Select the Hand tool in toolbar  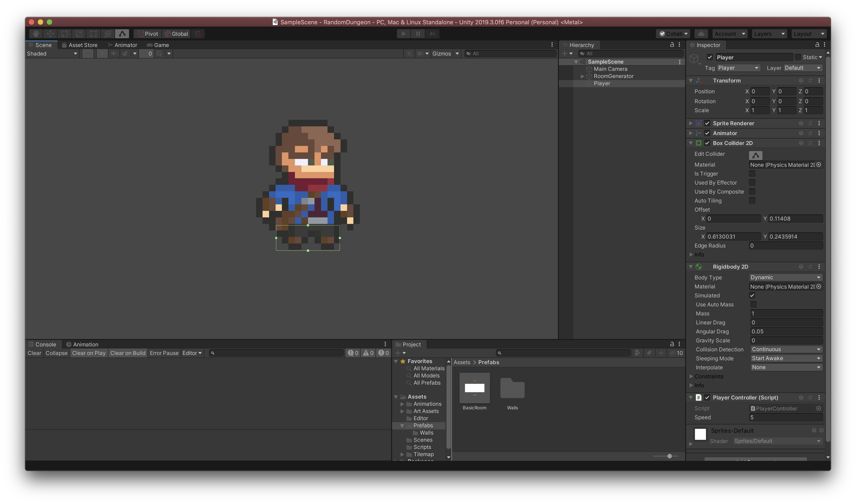[36, 34]
